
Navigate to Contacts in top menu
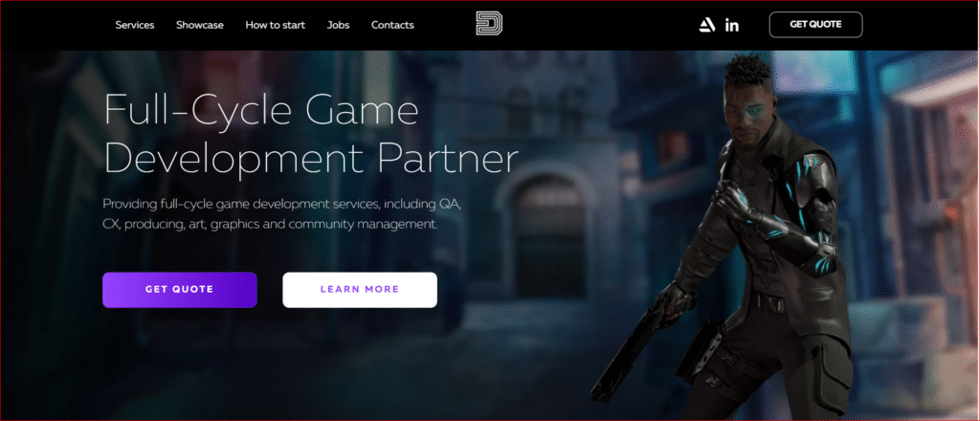point(392,25)
